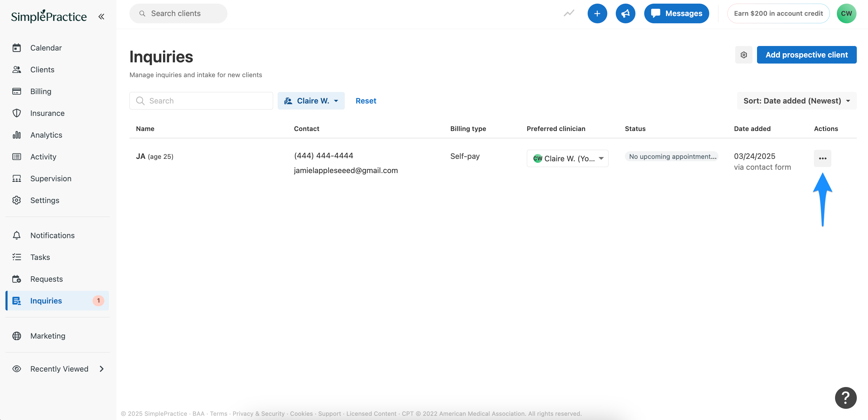
Task: Click the Requests calendar icon
Action: 17,279
